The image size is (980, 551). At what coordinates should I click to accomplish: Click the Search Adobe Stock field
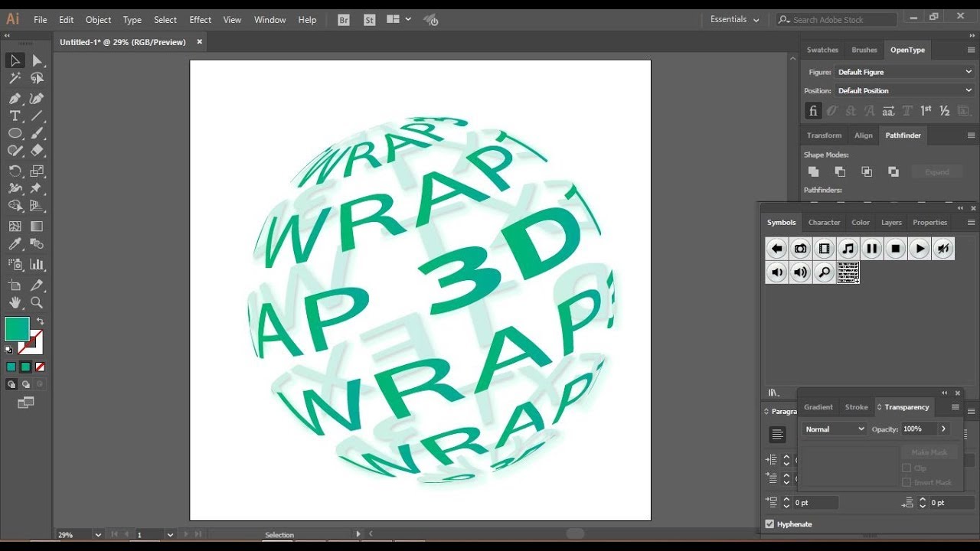[842, 20]
